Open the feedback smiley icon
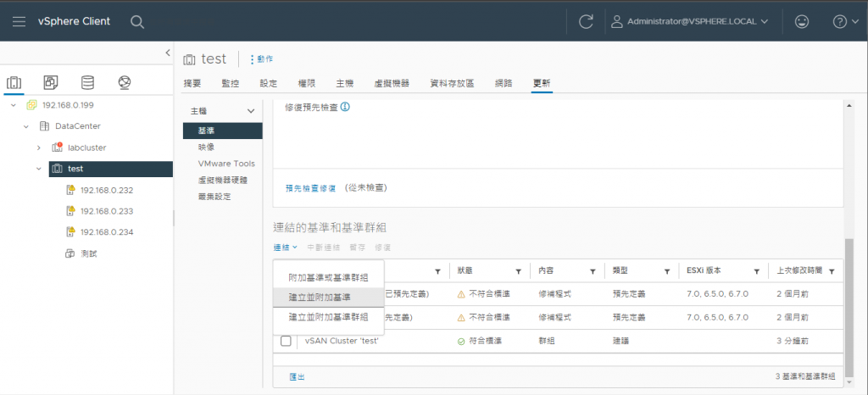The width and height of the screenshot is (868, 395). [801, 21]
